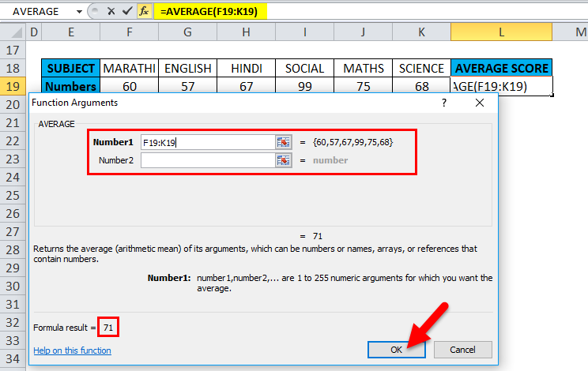Screen dimensions: 588x371
Task: Click the cell containing 60
Action: point(130,86)
